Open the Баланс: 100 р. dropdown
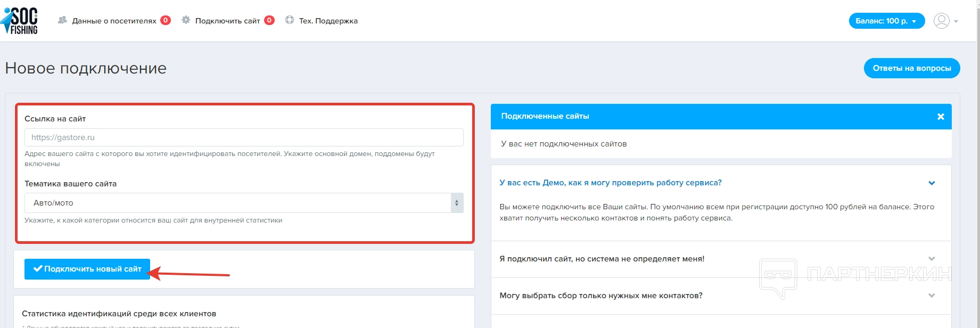Image resolution: width=980 pixels, height=328 pixels. click(x=886, y=21)
